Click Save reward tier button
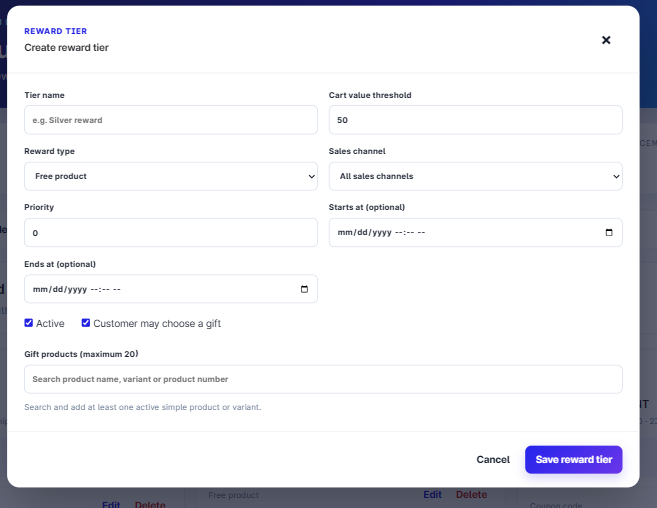 click(x=573, y=459)
